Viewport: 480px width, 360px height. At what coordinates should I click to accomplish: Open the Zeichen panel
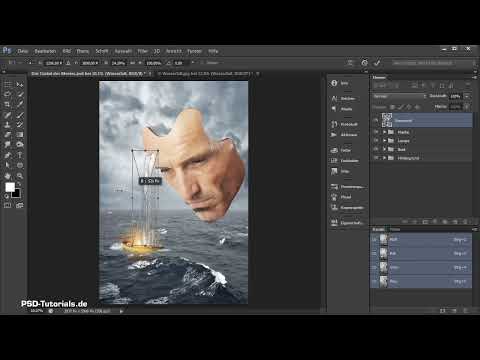point(343,98)
